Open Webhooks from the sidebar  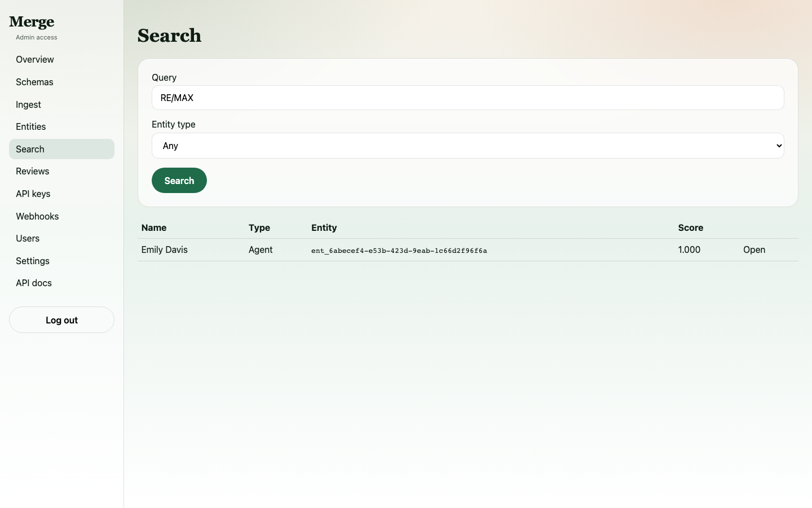tap(61, 216)
